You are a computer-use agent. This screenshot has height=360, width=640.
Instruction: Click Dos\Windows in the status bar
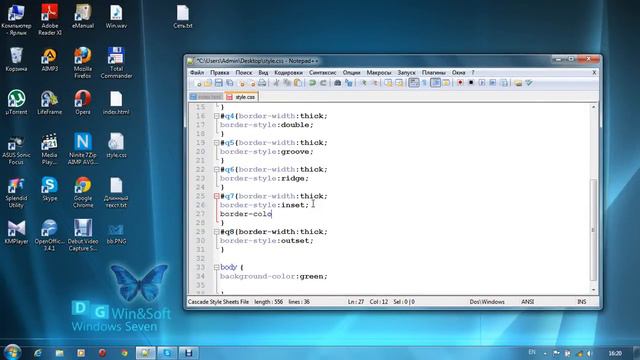487,302
